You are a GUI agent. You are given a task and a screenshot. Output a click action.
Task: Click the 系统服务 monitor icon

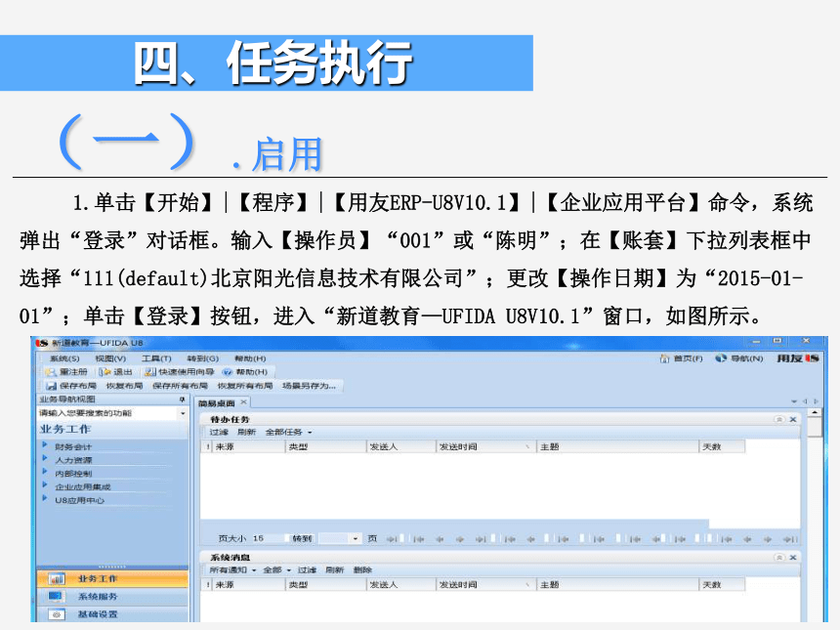[x=57, y=596]
